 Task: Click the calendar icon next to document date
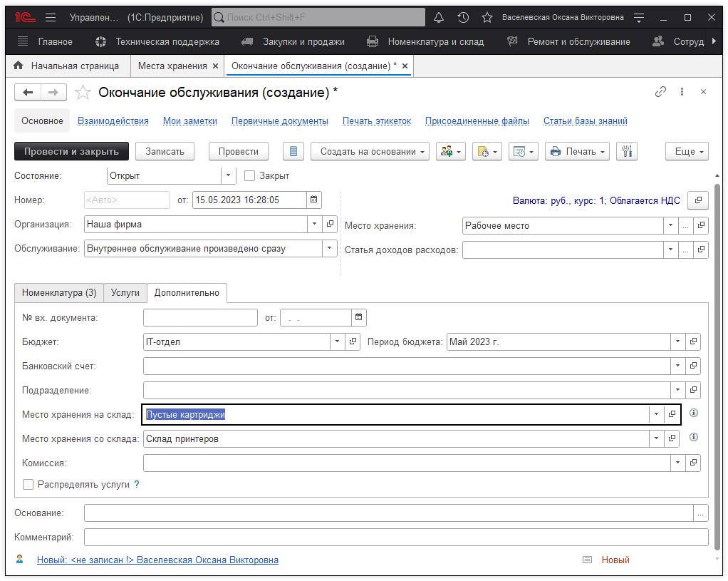pos(314,200)
